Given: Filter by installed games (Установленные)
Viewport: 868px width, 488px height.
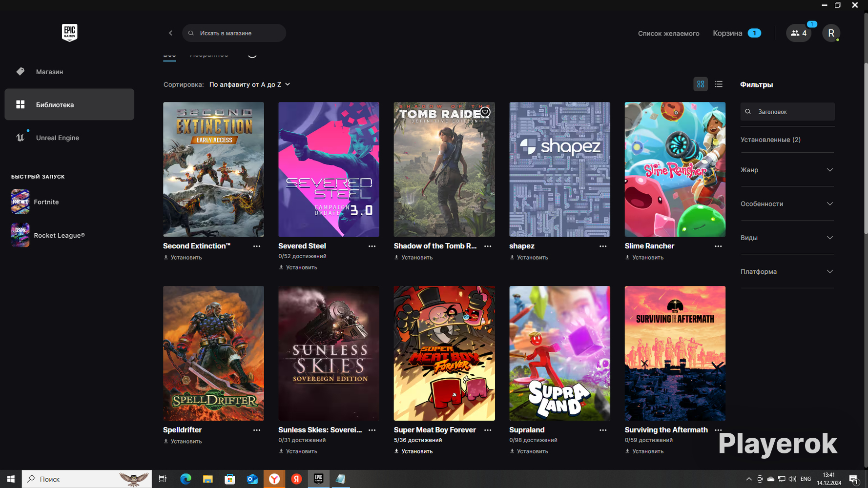Looking at the screenshot, I should pos(770,140).
